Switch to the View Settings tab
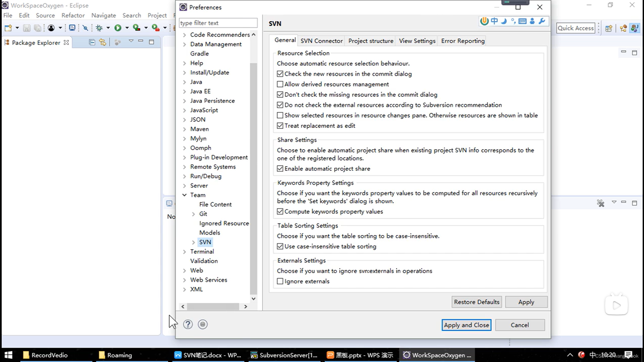The width and height of the screenshot is (644, 362). pyautogui.click(x=417, y=41)
